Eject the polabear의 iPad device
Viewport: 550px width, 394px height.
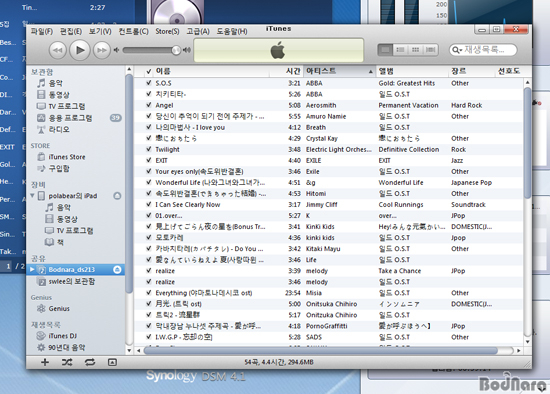[x=117, y=196]
